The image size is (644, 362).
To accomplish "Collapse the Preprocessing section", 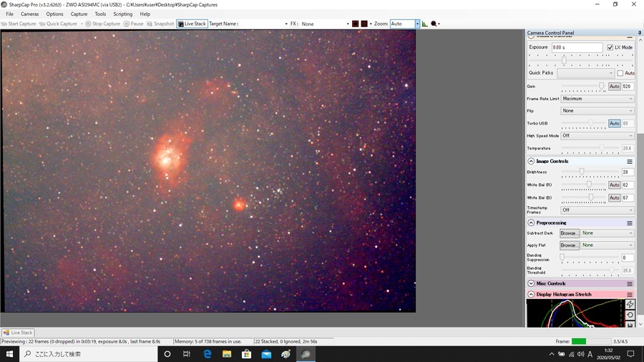I will pyautogui.click(x=531, y=223).
